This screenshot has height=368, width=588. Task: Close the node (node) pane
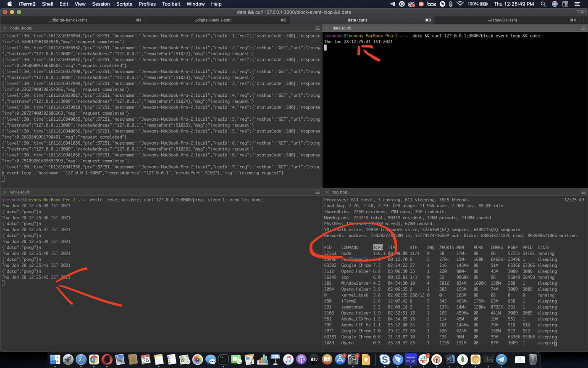(4, 28)
